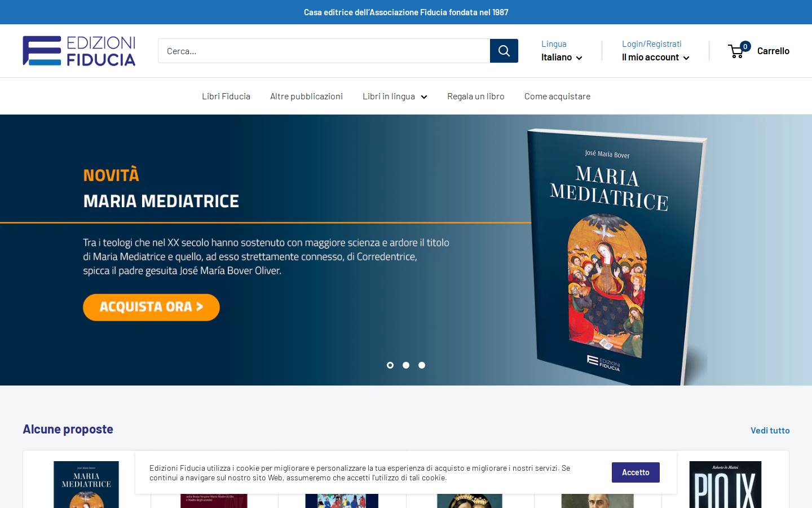Open the Il mio account dropdown
The width and height of the screenshot is (812, 508).
point(655,57)
